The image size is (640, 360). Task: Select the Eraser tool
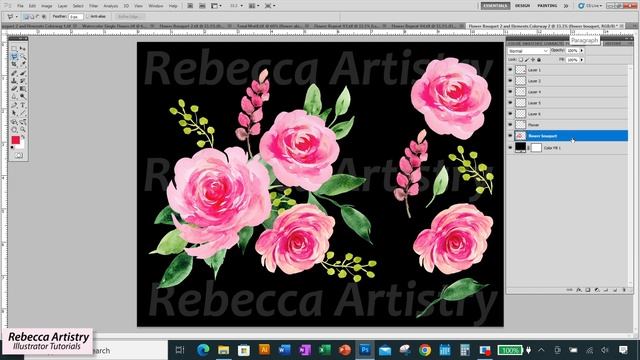[14, 89]
